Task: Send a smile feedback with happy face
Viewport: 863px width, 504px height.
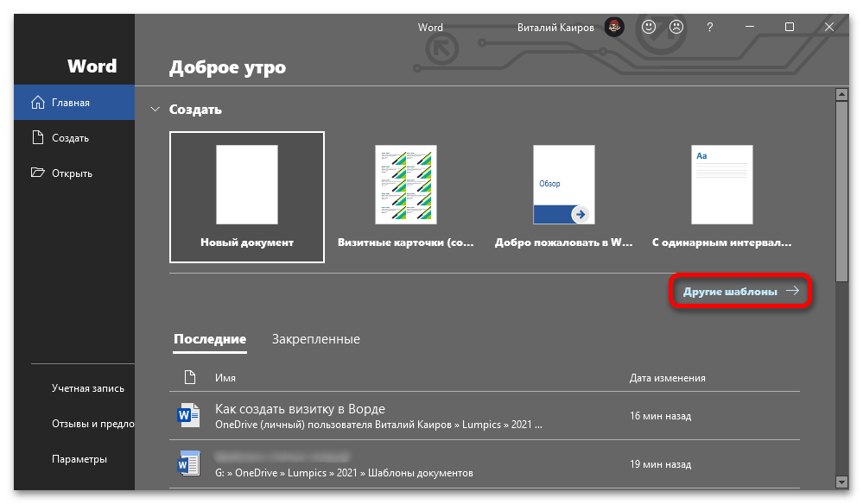Action: tap(649, 27)
